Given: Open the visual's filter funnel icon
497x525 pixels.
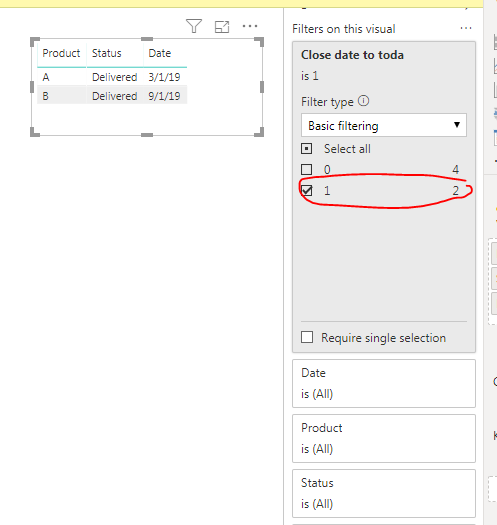Looking at the screenshot, I should (x=194, y=26).
